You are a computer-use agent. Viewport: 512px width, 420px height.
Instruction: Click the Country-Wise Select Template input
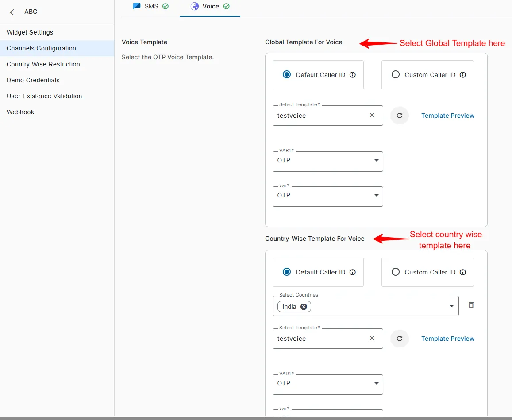328,339
